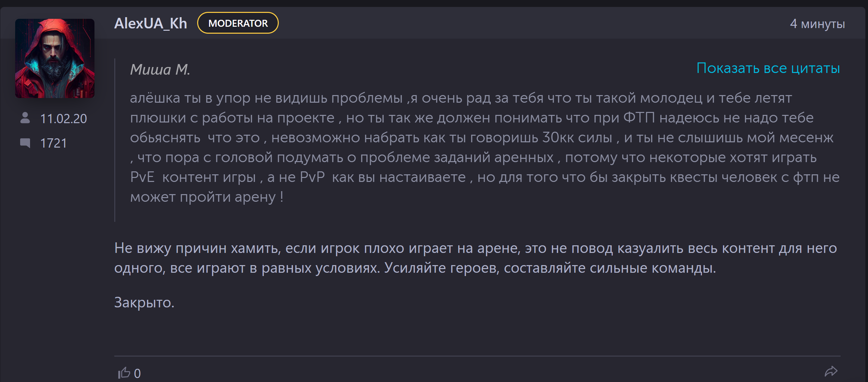Open AlexUA_Kh user profile
The height and width of the screenshot is (382, 868).
(x=150, y=23)
